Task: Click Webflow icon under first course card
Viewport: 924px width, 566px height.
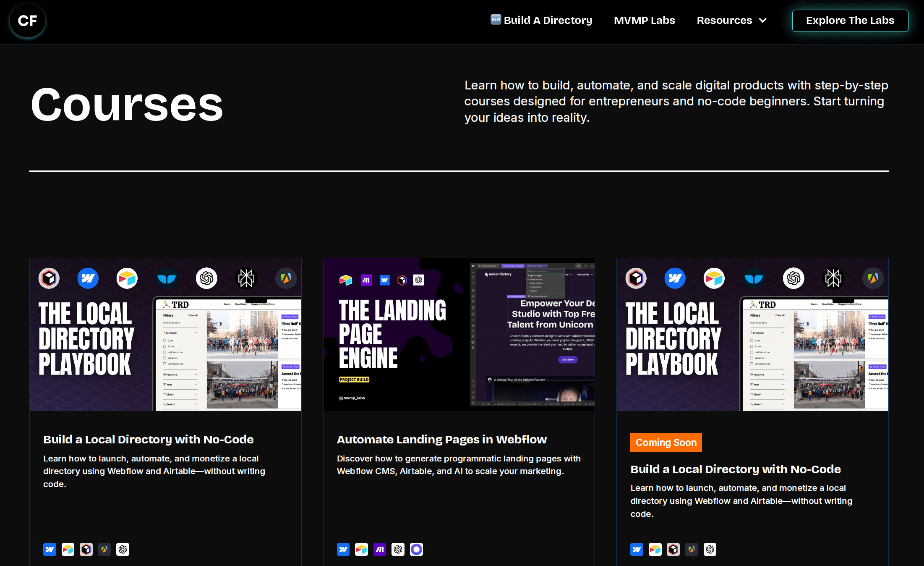Action: 50,549
